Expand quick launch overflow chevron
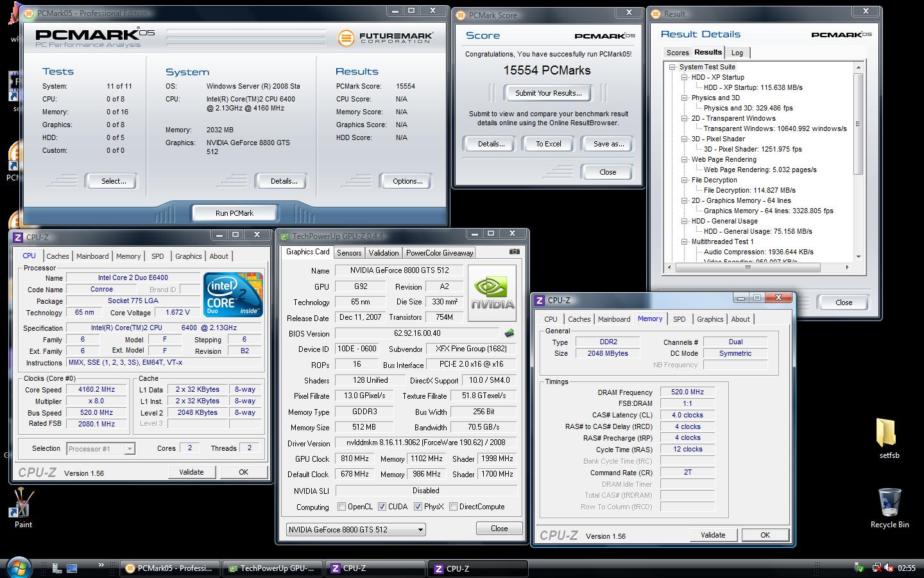Image resolution: width=924 pixels, height=578 pixels. [x=101, y=565]
